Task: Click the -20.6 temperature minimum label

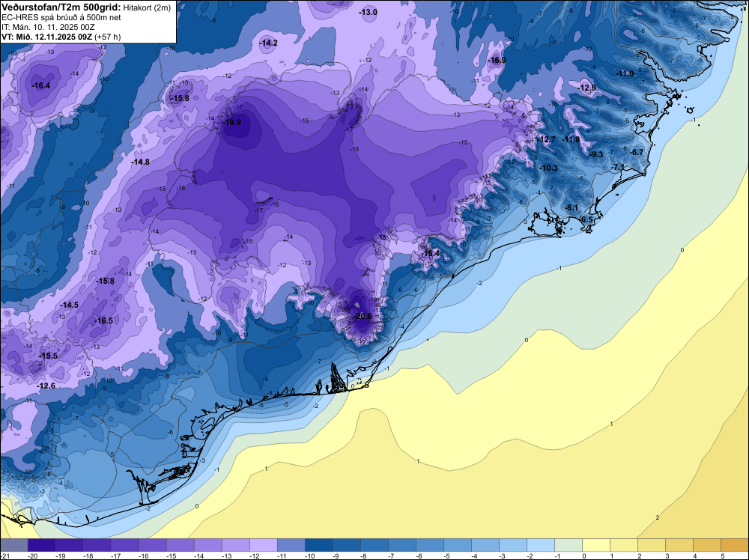Action: 363,317
